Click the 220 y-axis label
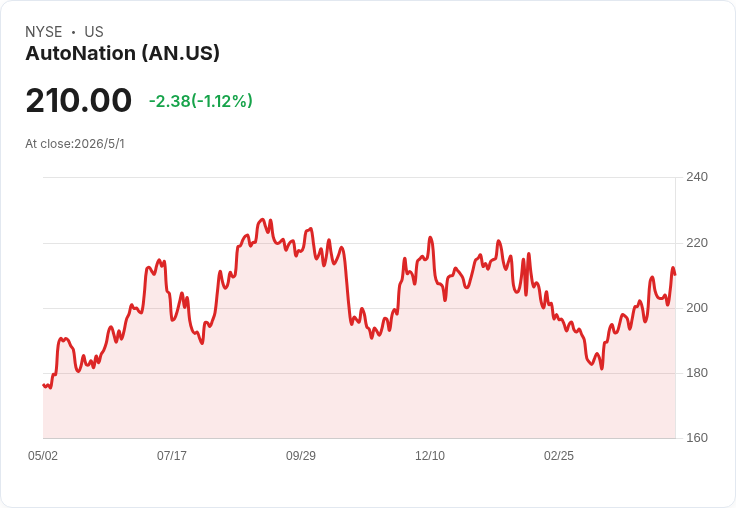 (697, 243)
